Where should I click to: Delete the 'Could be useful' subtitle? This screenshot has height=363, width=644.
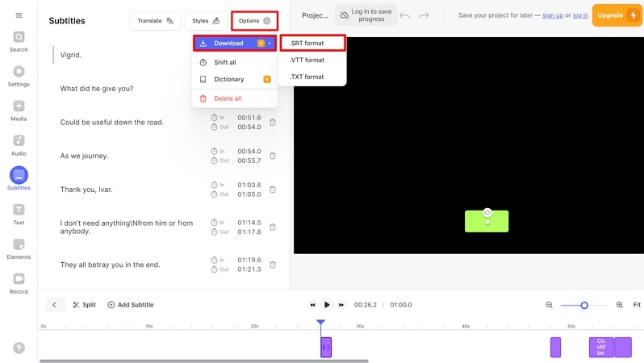(273, 123)
